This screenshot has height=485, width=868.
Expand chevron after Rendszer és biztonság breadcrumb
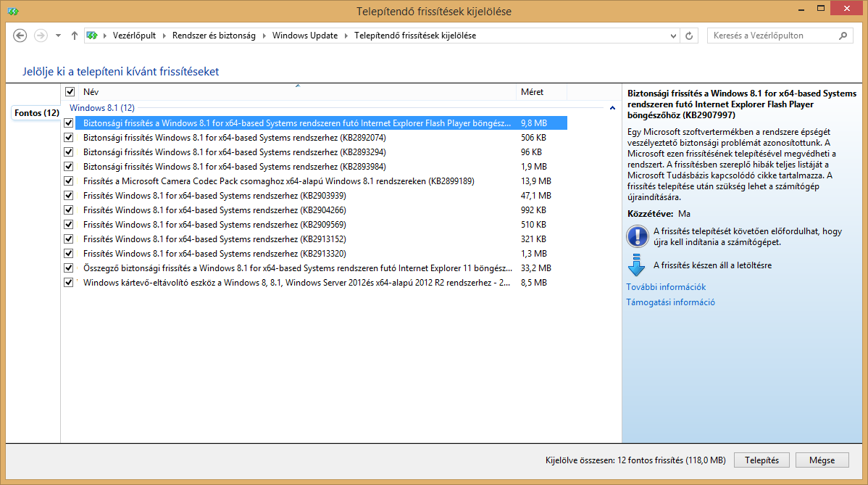[x=264, y=36]
